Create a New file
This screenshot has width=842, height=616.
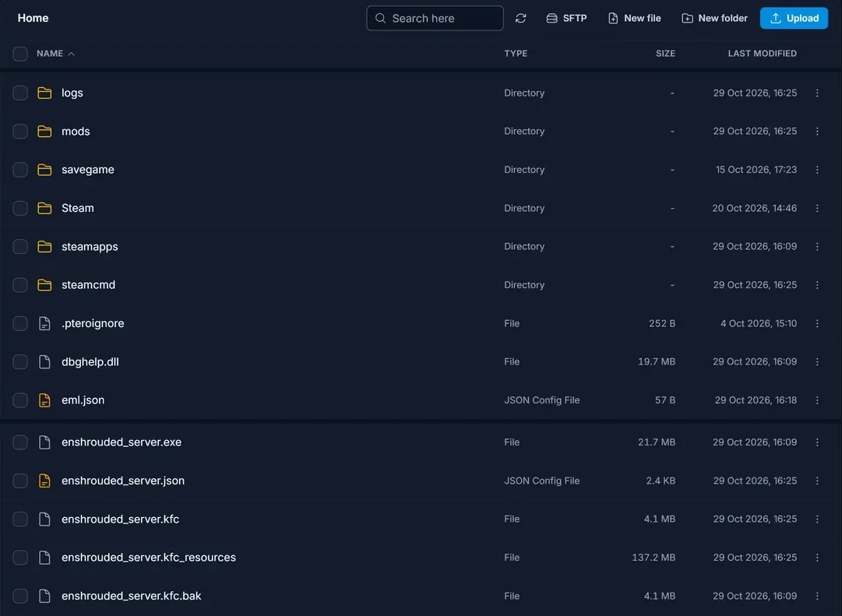click(x=634, y=18)
